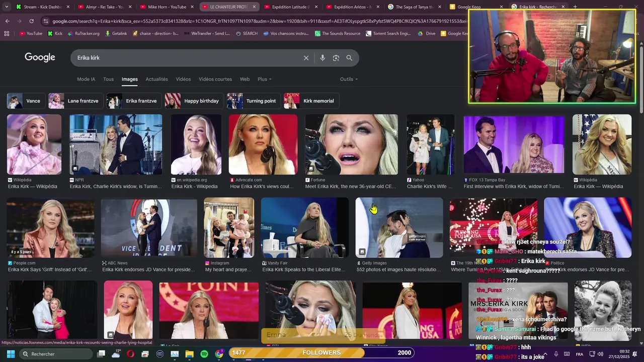
Task: Expand the Outils dropdown
Action: tap(349, 79)
